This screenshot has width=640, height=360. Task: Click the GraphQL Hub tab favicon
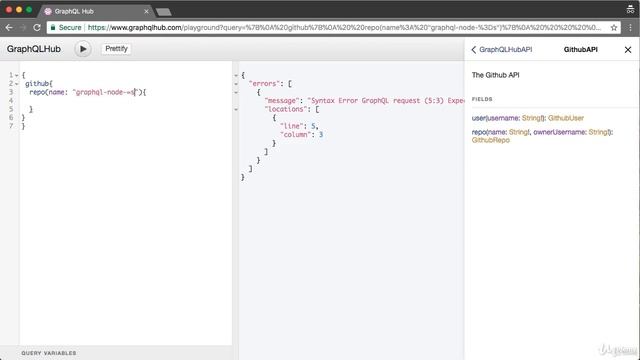48,11
